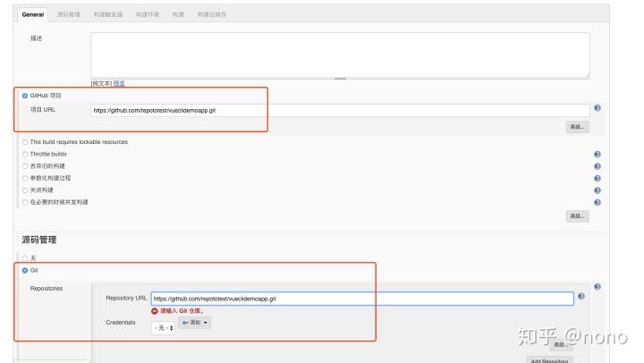The image size is (644, 363).
Task: Uncheck the GitHub 项目 checkbox
Action: (x=25, y=96)
